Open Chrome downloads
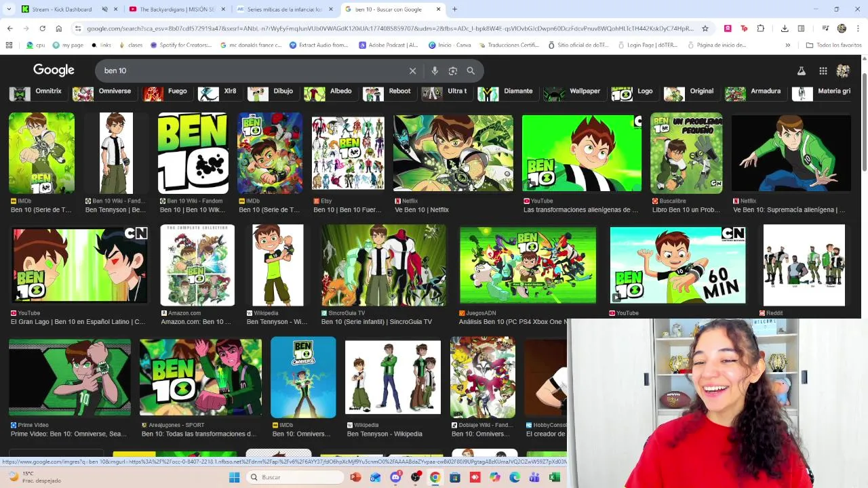 (x=785, y=28)
